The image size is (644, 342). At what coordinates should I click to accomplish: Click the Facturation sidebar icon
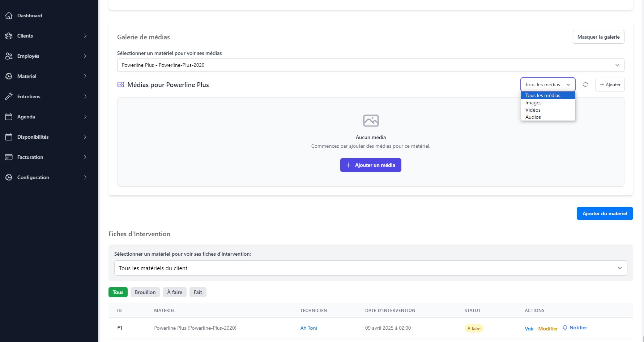(9, 157)
